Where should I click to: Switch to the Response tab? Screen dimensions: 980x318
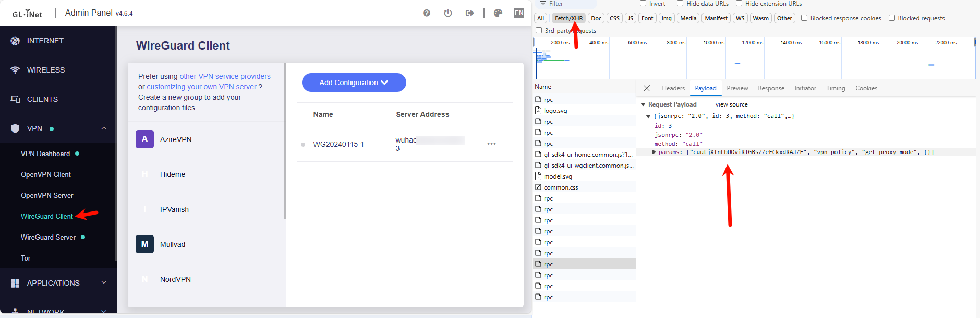771,88
